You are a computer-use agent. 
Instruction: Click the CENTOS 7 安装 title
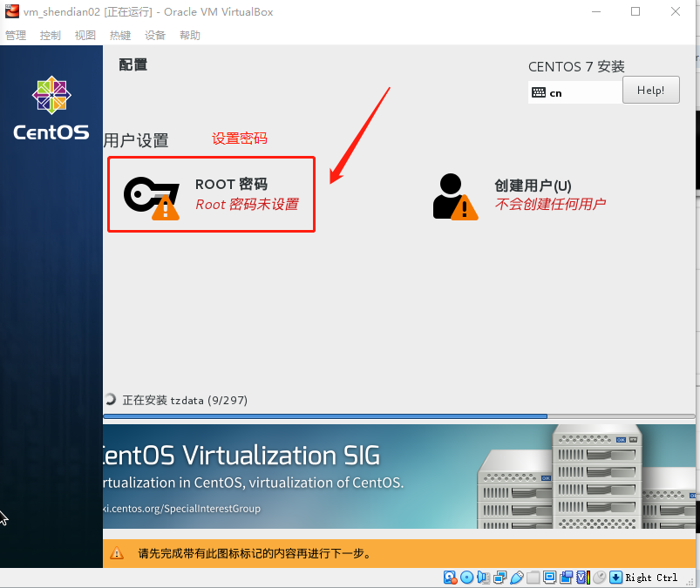click(x=576, y=66)
